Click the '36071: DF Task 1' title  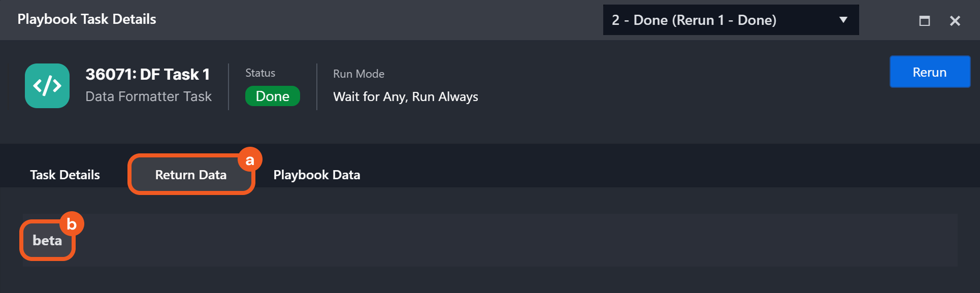coord(147,75)
